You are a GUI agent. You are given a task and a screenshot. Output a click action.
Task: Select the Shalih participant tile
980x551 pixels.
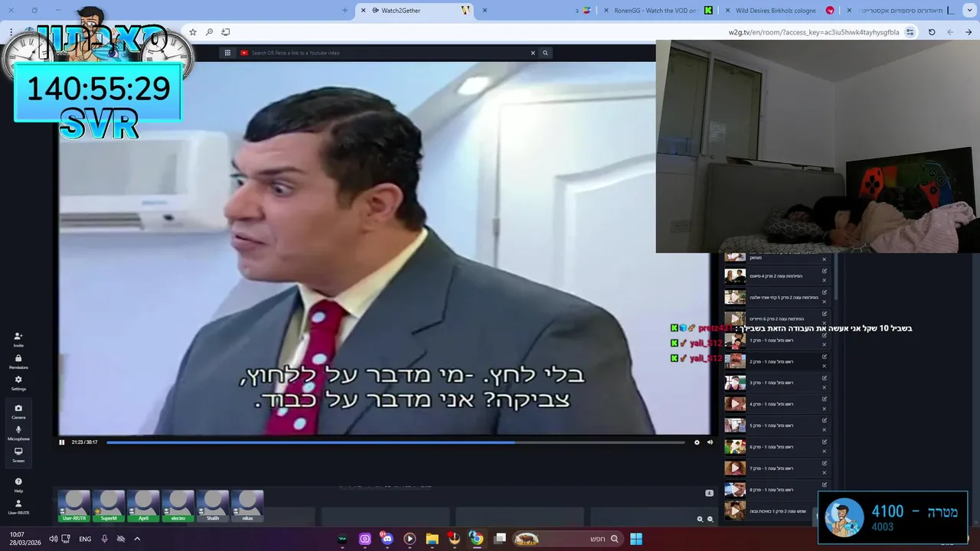click(213, 506)
